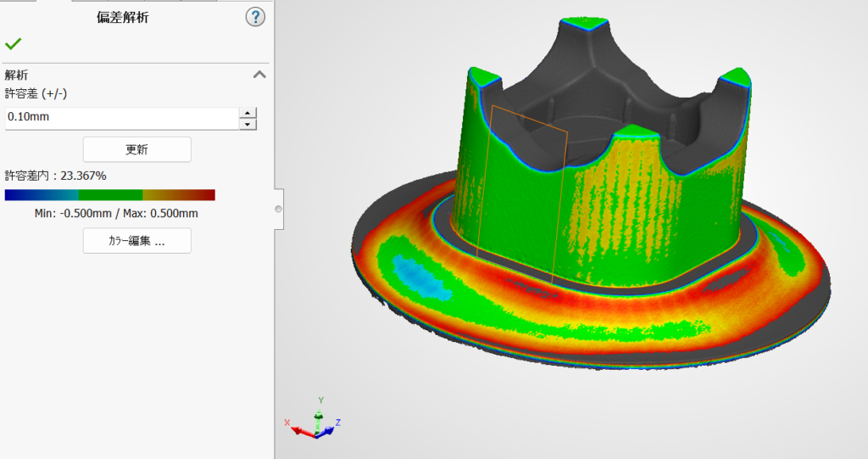Click the side panel collapse handle
The height and width of the screenshot is (459, 868).
pyautogui.click(x=278, y=209)
